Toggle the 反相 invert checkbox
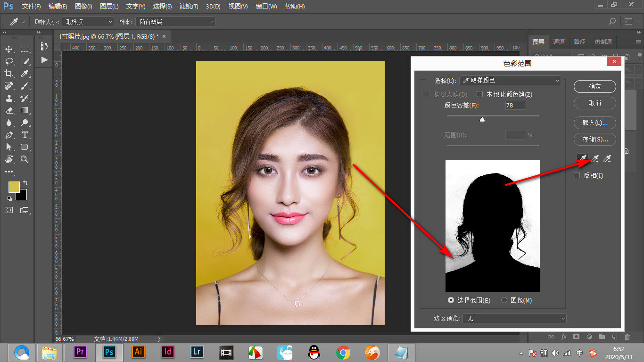 pos(577,175)
